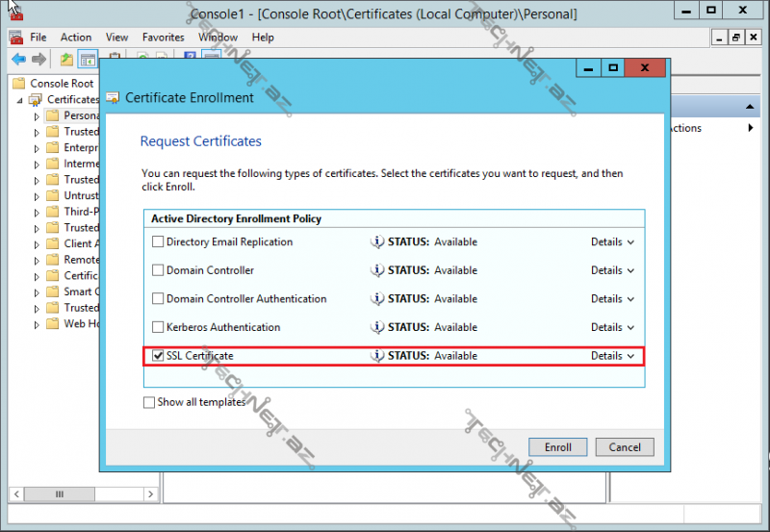Click the Certificate Enrollment title icon
Image resolution: width=770 pixels, height=532 pixels.
pos(114,98)
